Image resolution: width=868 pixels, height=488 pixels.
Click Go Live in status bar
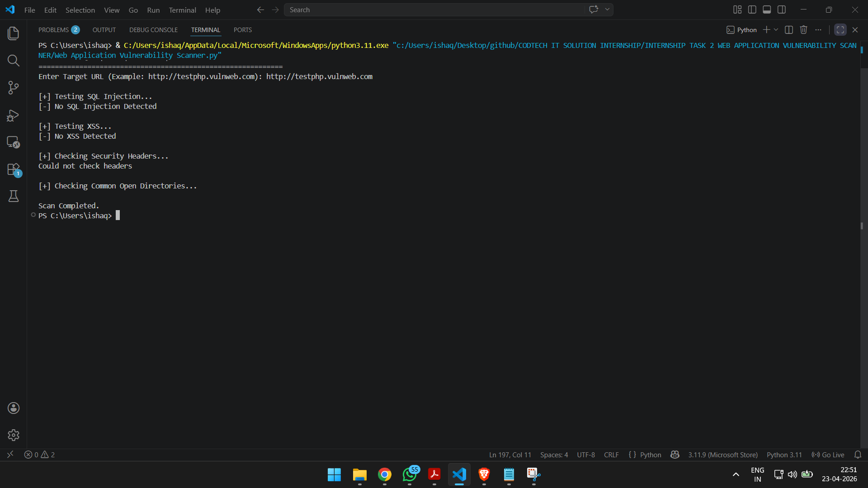point(828,455)
